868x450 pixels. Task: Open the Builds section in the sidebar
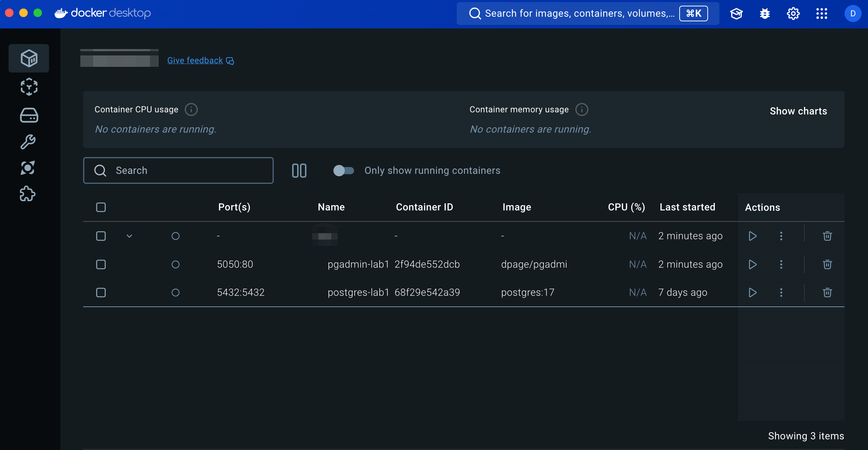(29, 141)
